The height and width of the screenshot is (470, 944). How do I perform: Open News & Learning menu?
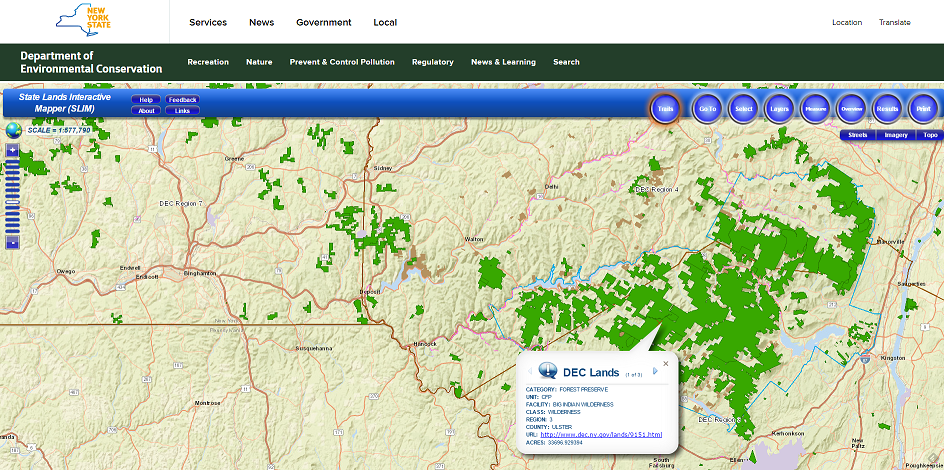click(503, 62)
